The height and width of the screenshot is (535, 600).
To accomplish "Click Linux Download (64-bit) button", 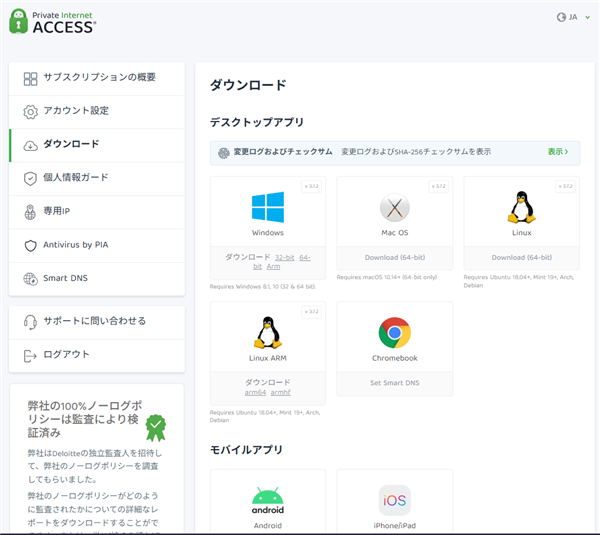I will [x=522, y=258].
